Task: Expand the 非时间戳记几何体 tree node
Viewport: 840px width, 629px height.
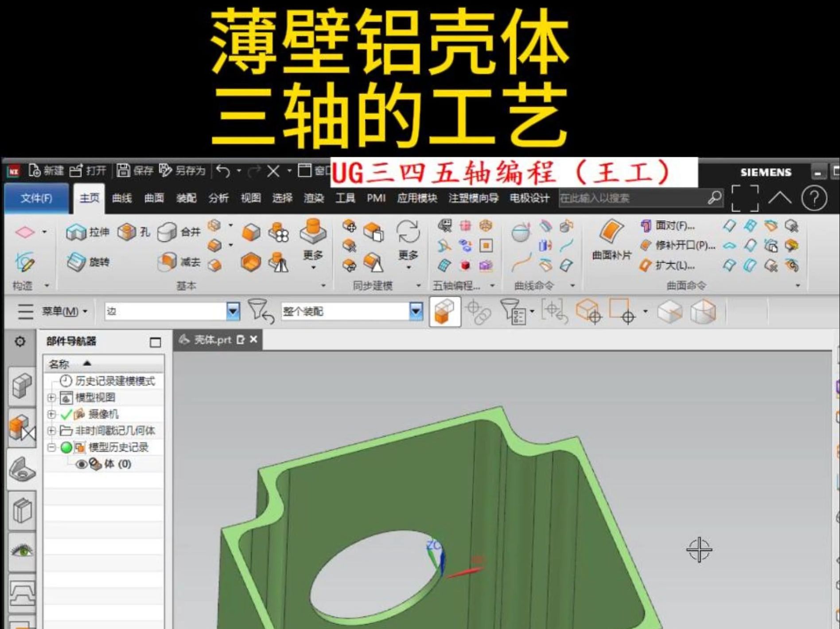Action: (x=51, y=431)
